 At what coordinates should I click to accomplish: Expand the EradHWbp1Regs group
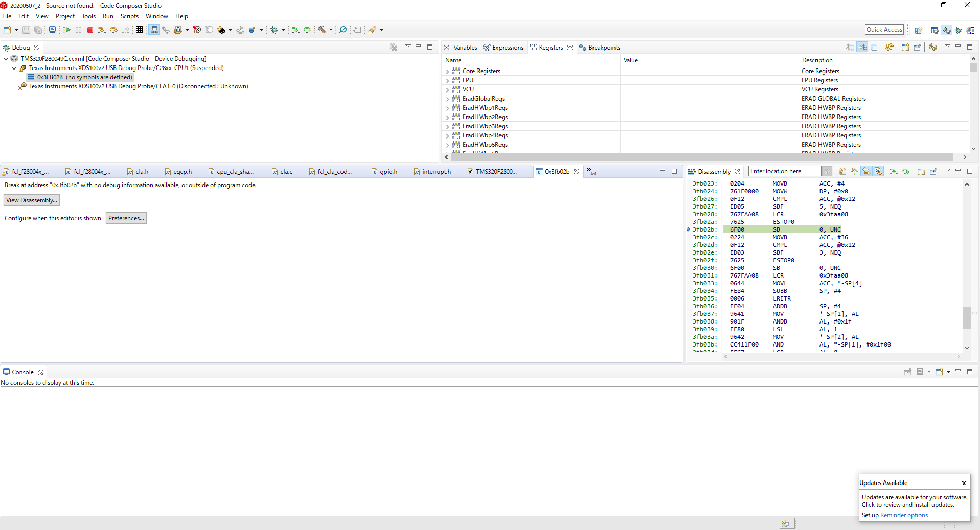pos(448,108)
